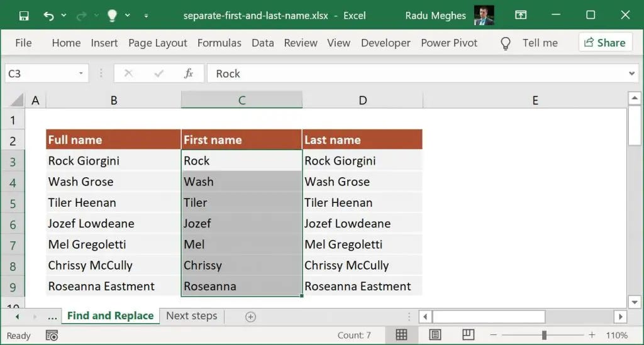
Task: Open the Review tab
Action: (x=300, y=43)
